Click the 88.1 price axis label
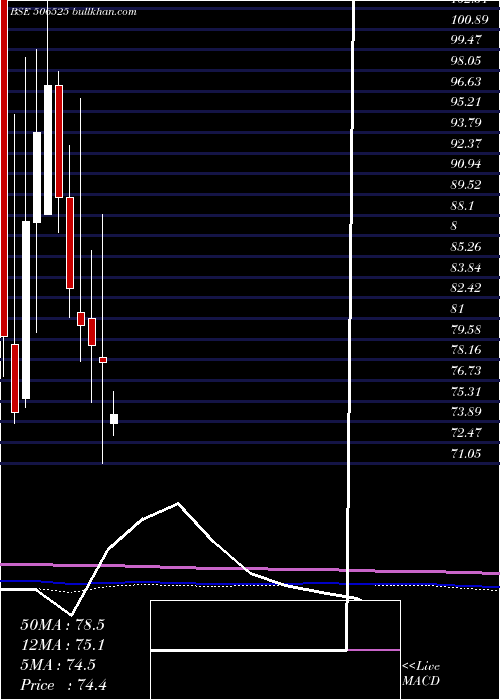Screen dimensions: 500x700 click(x=462, y=205)
